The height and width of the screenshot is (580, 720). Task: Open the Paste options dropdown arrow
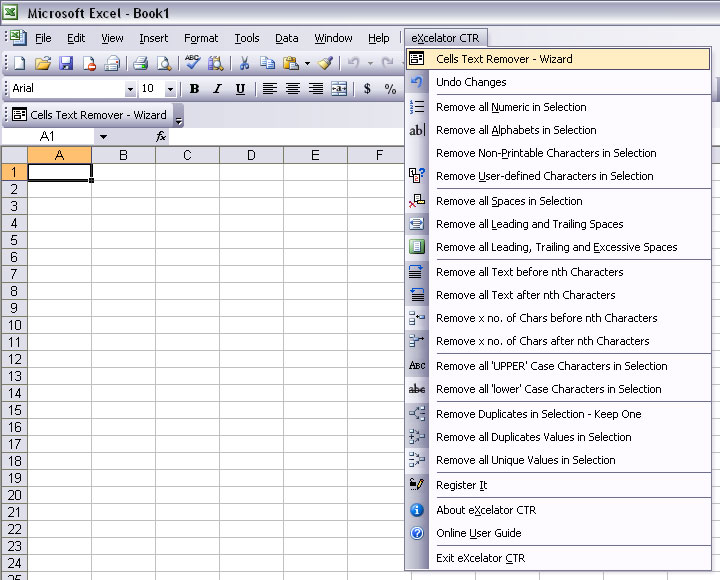click(x=307, y=63)
